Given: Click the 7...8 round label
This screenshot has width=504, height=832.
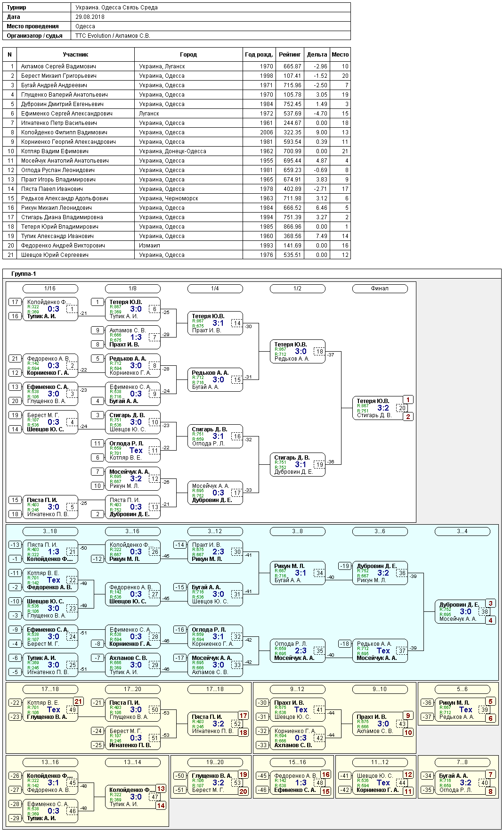Looking at the screenshot, I should pos(462,762).
